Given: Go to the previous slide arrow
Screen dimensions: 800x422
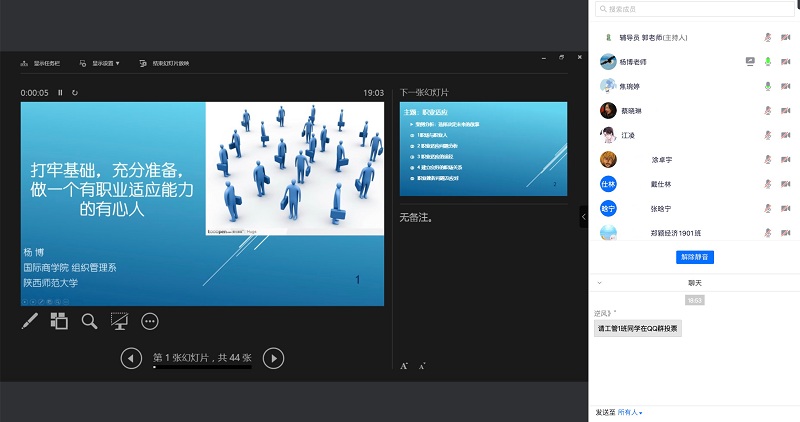Looking at the screenshot, I should (131, 358).
